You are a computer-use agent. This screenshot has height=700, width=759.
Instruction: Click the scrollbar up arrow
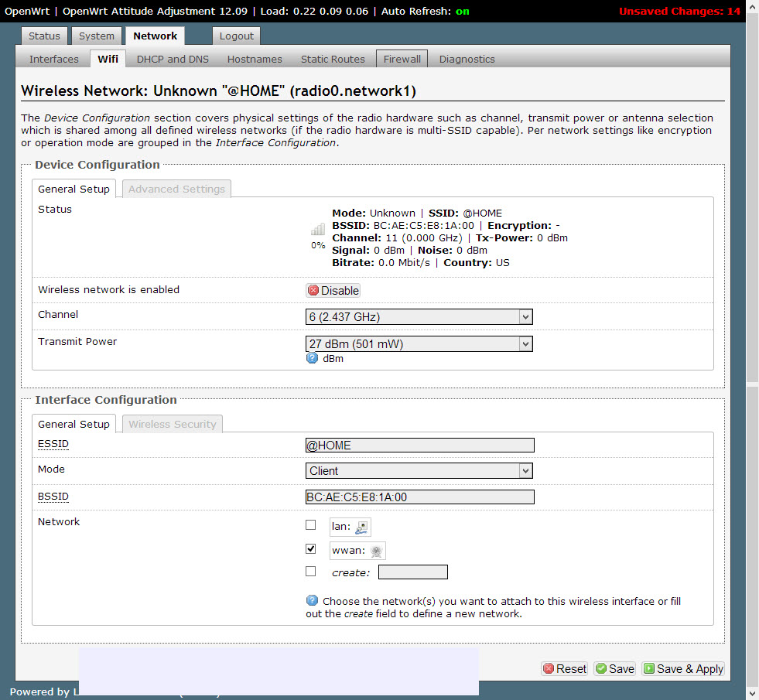click(x=752, y=6)
